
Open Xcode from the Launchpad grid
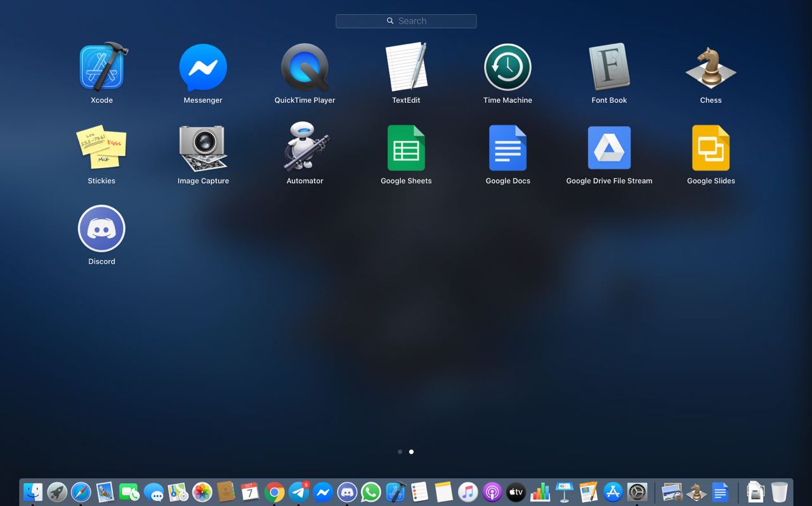click(101, 67)
